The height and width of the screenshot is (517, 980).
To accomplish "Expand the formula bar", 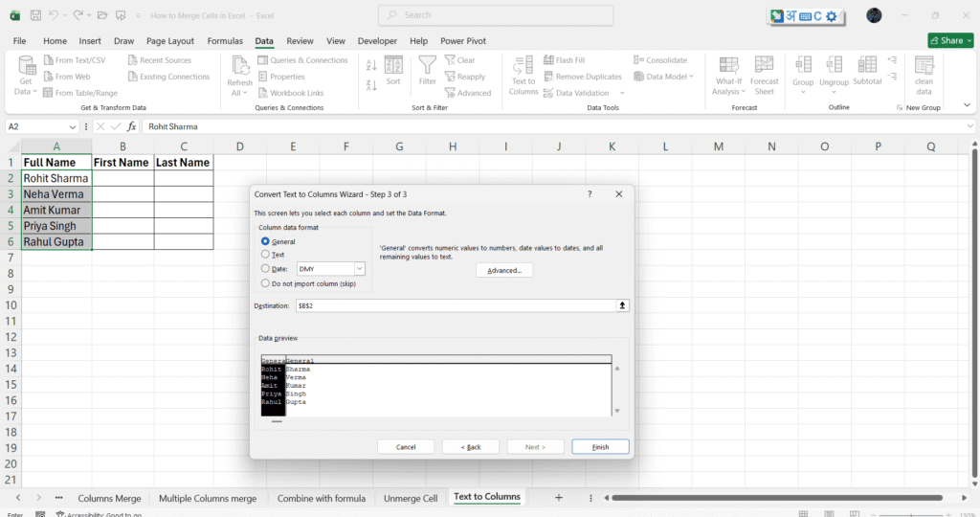I will pos(970,126).
